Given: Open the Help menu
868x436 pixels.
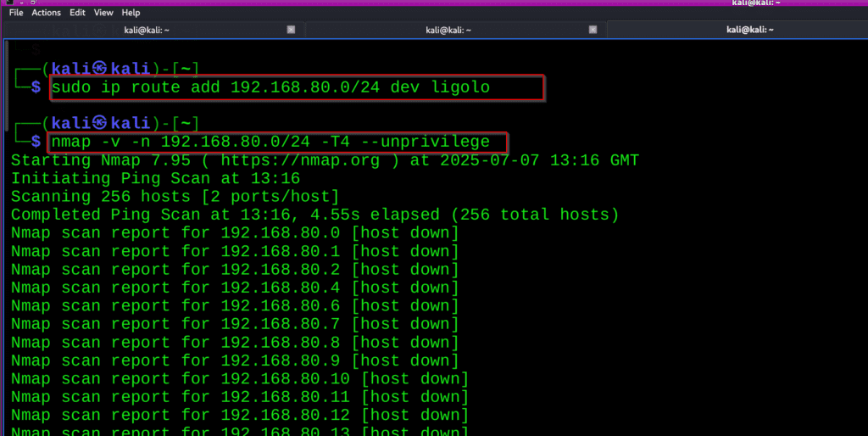Looking at the screenshot, I should click(131, 12).
